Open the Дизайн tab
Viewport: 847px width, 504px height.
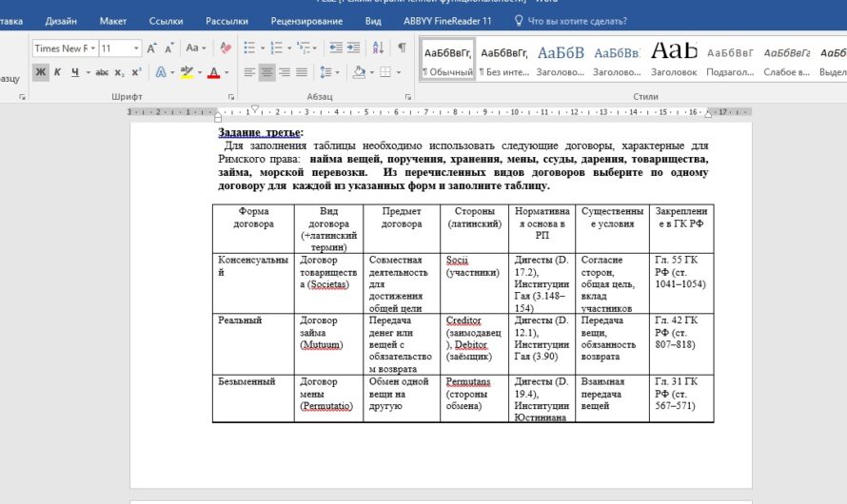(61, 21)
